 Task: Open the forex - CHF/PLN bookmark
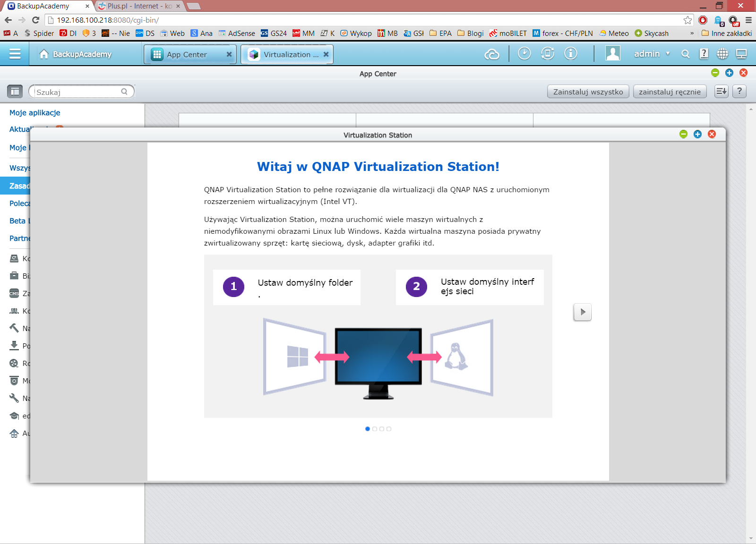[x=562, y=33]
